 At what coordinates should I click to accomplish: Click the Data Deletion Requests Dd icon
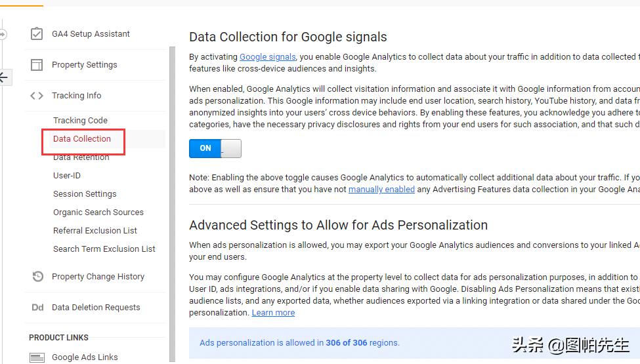pos(37,308)
